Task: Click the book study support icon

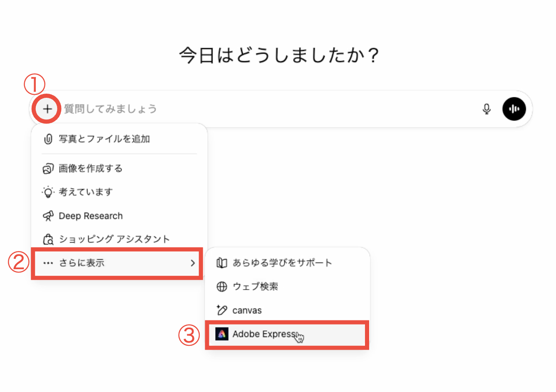Action: (222, 263)
